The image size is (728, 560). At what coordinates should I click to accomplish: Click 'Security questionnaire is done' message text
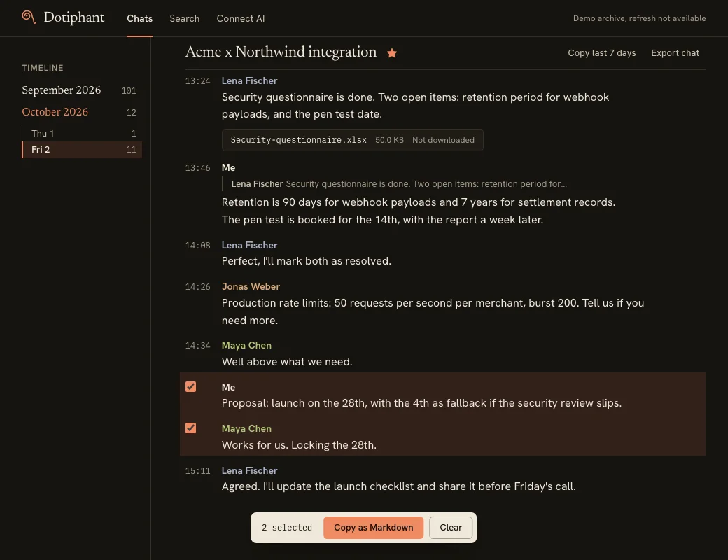pyautogui.click(x=416, y=106)
